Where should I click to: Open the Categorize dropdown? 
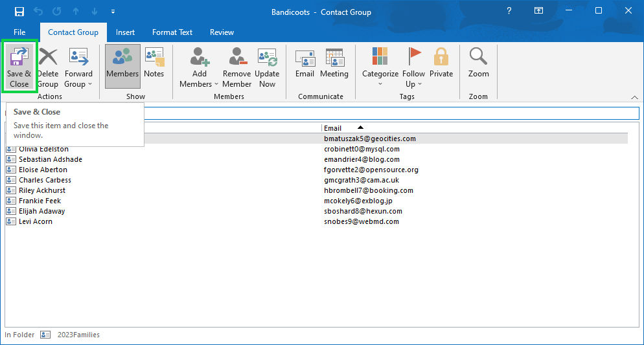(x=380, y=67)
